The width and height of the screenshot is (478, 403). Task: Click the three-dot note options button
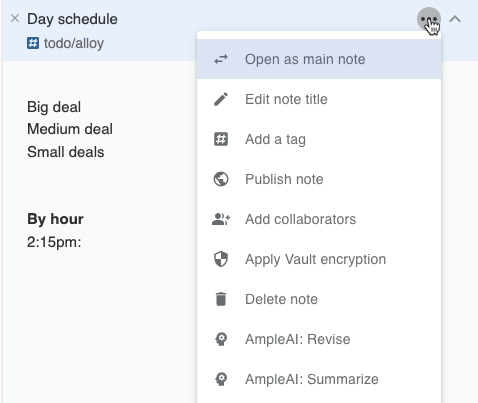(x=429, y=19)
